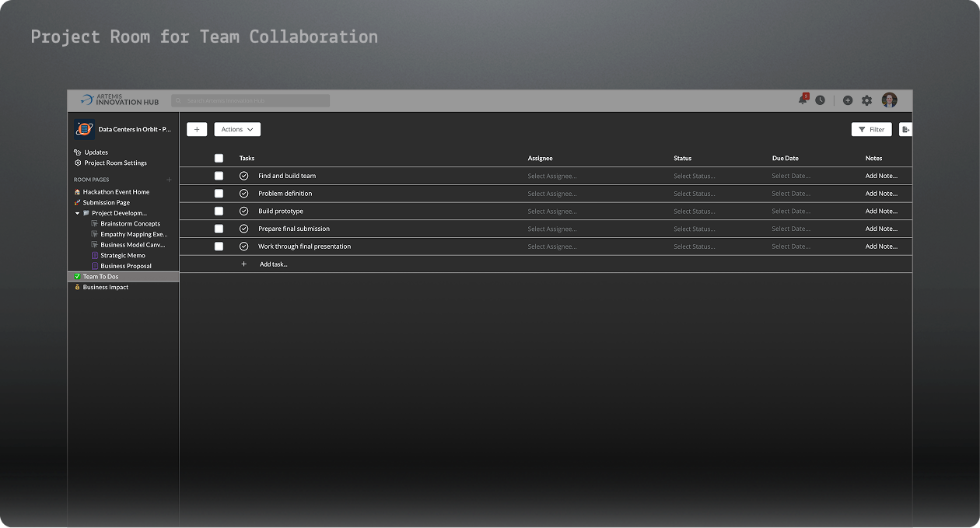Screen dimensions: 980x528
Task: Open settings gear in top bar
Action: pos(866,100)
